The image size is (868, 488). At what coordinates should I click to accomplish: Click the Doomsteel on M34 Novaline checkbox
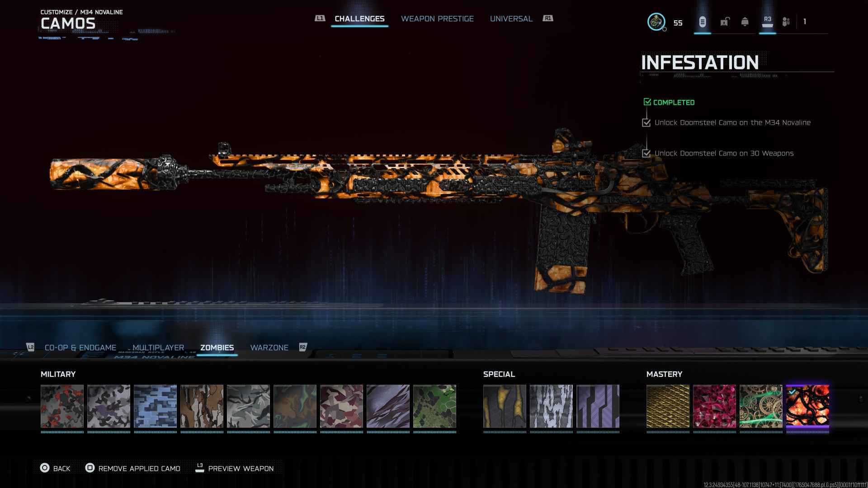pos(646,122)
